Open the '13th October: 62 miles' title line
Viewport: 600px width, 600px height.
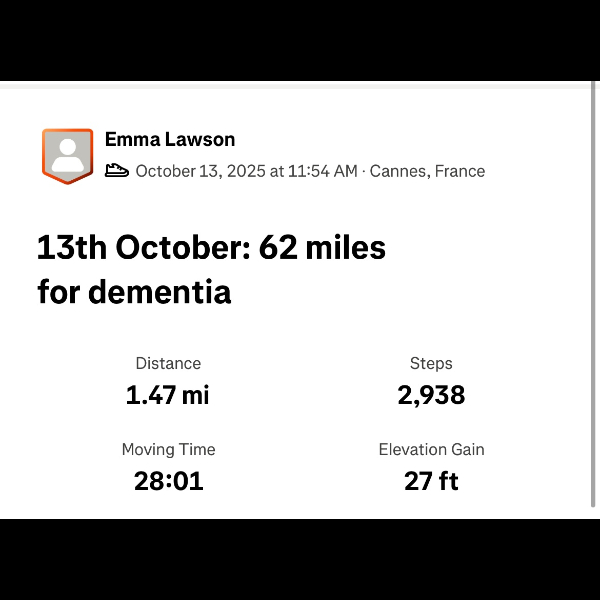[211, 247]
